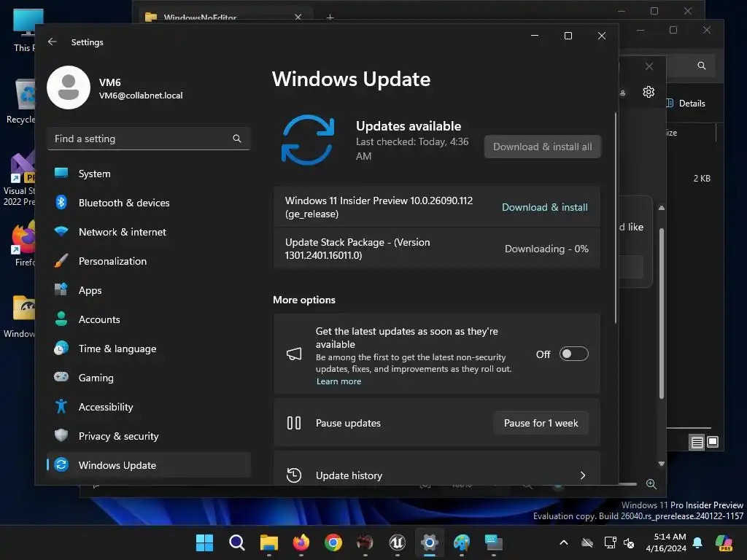The width and height of the screenshot is (747, 560).
Task: Click scroll up arrow in background panel
Action: (x=661, y=208)
